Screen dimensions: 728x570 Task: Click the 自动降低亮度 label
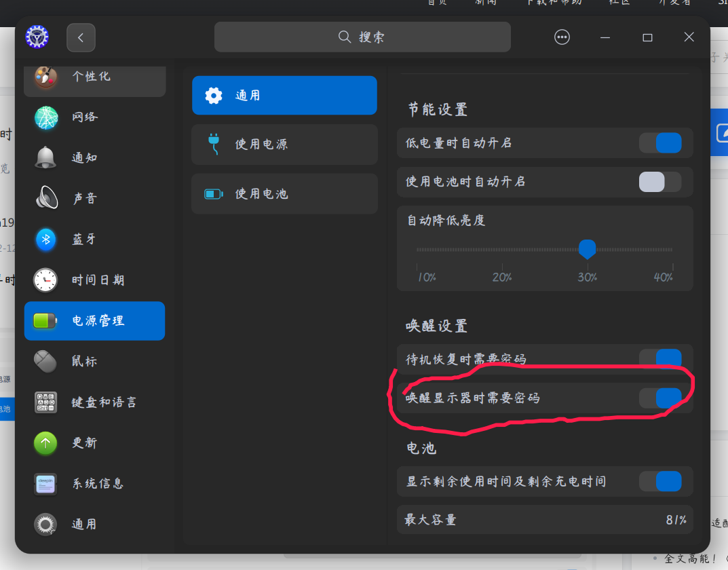[446, 220]
